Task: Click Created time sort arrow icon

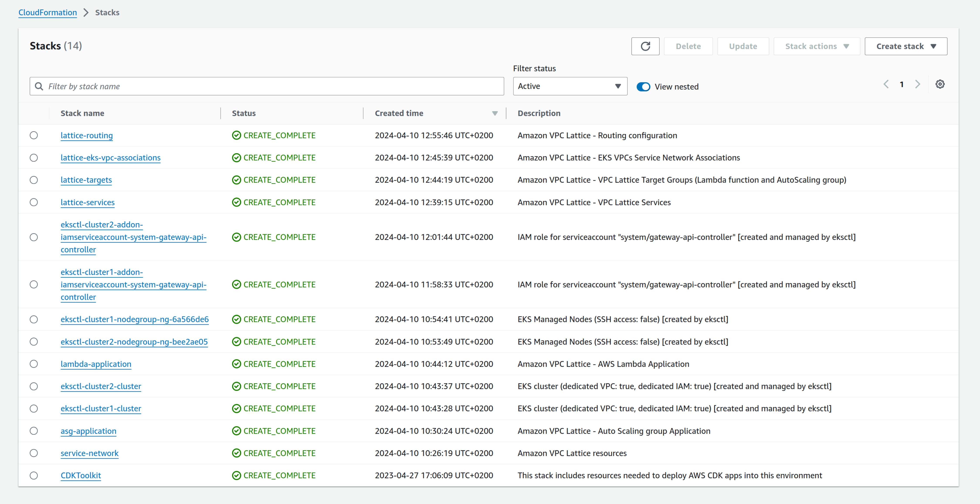Action: pos(494,114)
